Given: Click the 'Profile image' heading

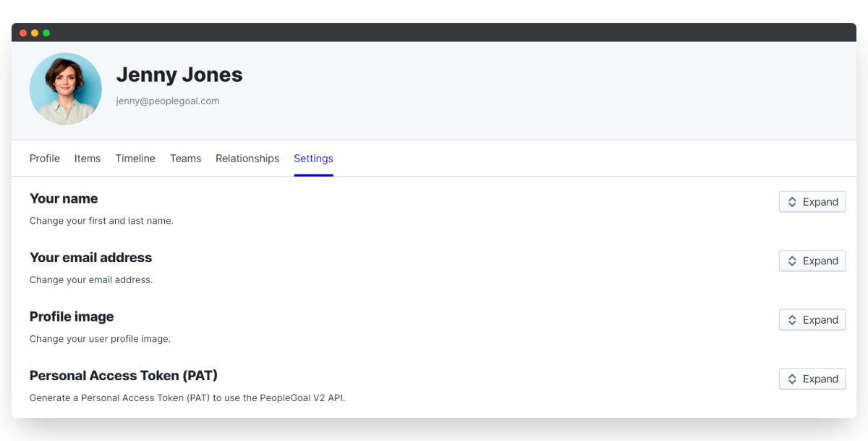Looking at the screenshot, I should [72, 316].
